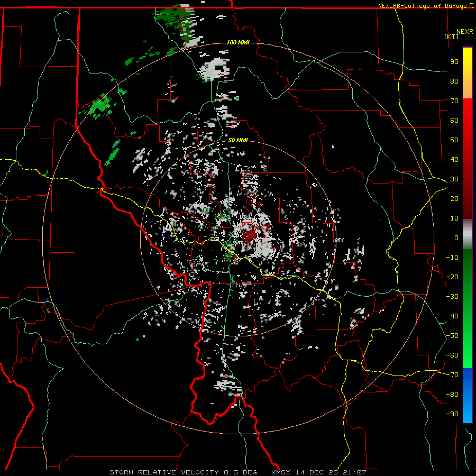Screen dimensions: 476x476
Task: Click the -20 value on the velocity scale
Action: (452, 277)
